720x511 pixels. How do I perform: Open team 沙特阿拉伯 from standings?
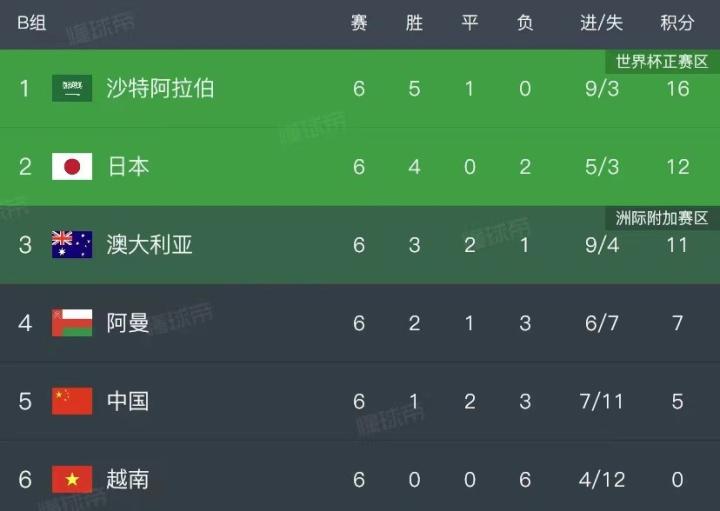point(160,88)
